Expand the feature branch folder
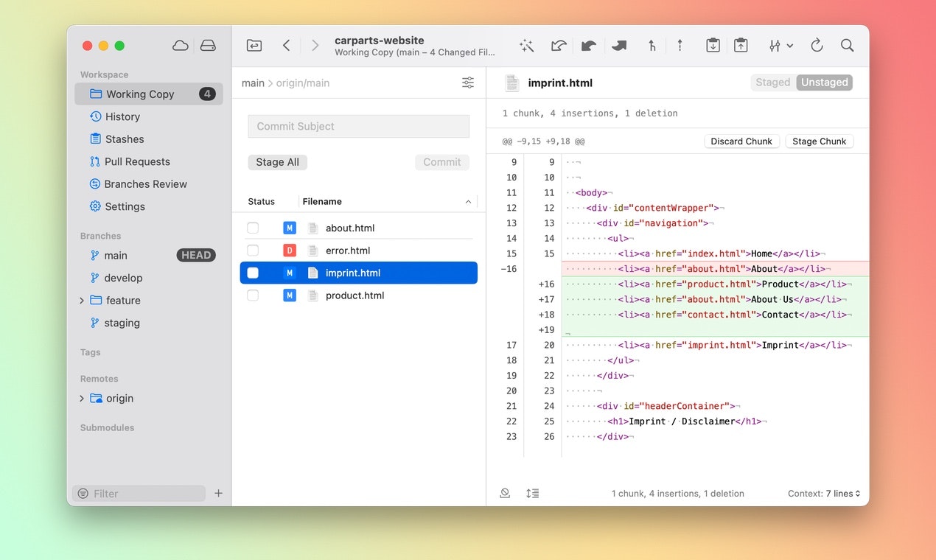This screenshot has height=560, width=936. [81, 301]
